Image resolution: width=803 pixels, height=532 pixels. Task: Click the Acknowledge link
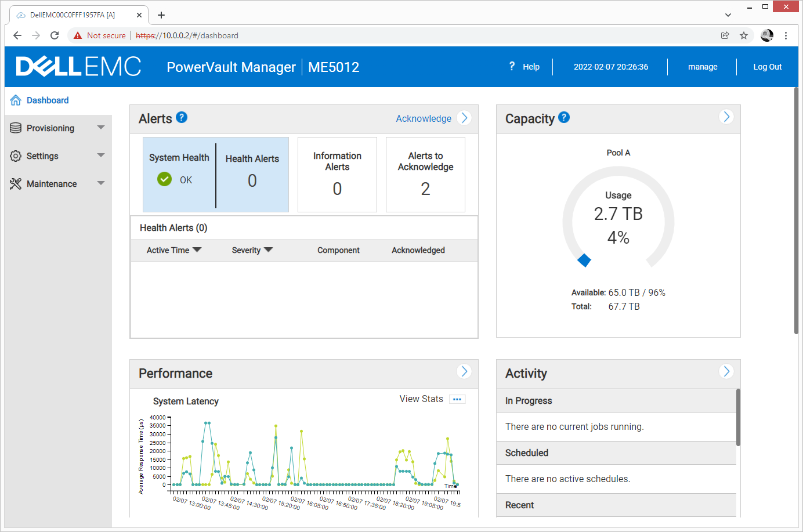tap(424, 118)
